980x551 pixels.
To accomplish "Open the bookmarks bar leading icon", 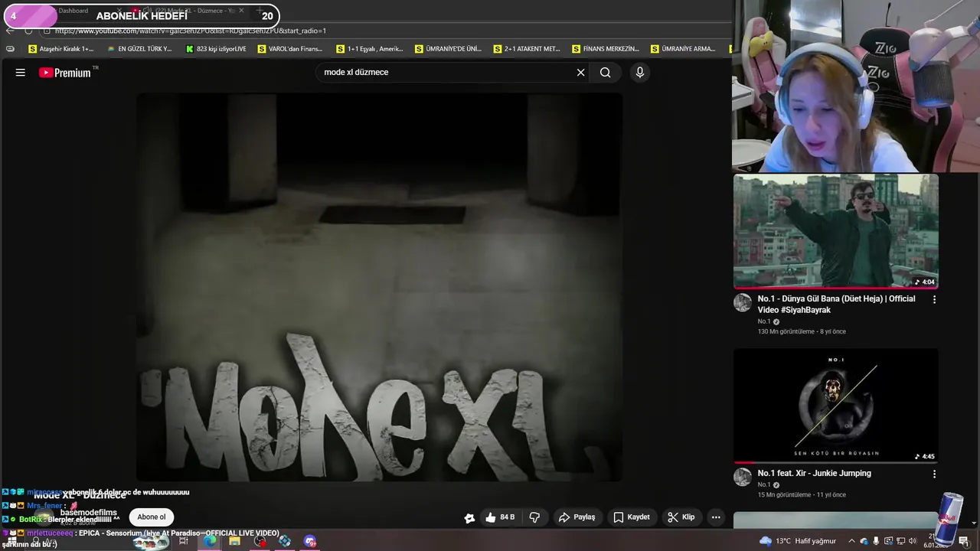I will point(10,49).
